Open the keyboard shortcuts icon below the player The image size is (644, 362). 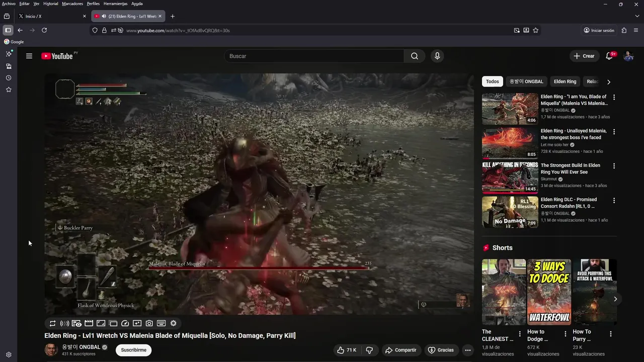[162, 323]
